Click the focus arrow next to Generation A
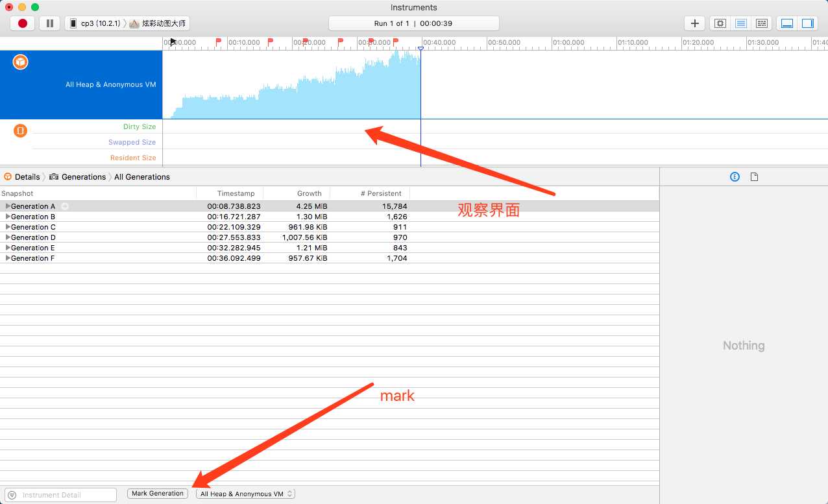This screenshot has width=828, height=504. pos(65,206)
